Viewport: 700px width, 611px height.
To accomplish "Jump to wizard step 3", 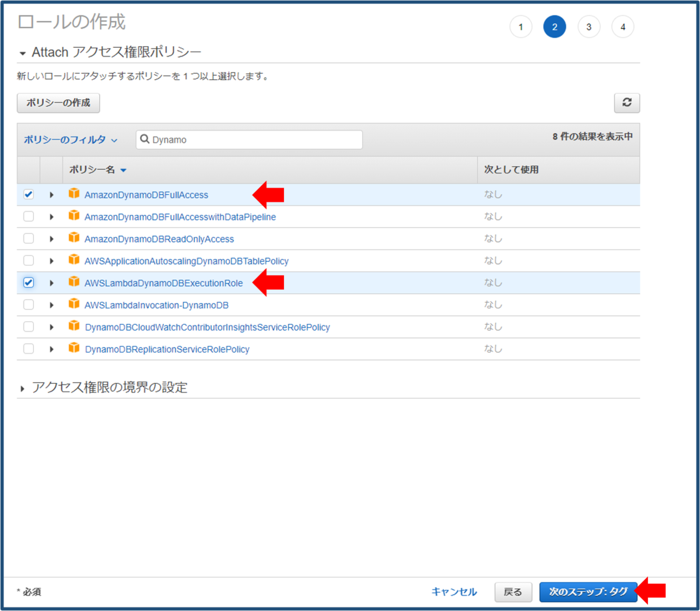I will [x=589, y=27].
